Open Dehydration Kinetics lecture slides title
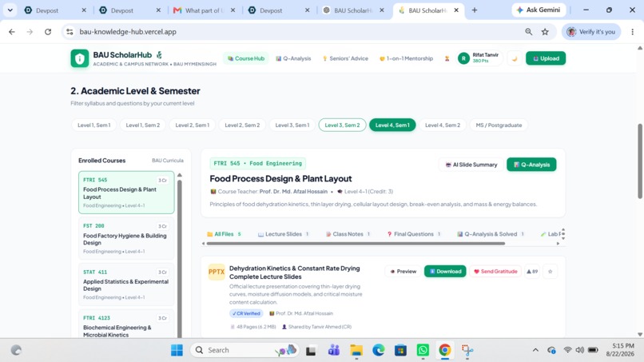The width and height of the screenshot is (644, 362). (295, 272)
